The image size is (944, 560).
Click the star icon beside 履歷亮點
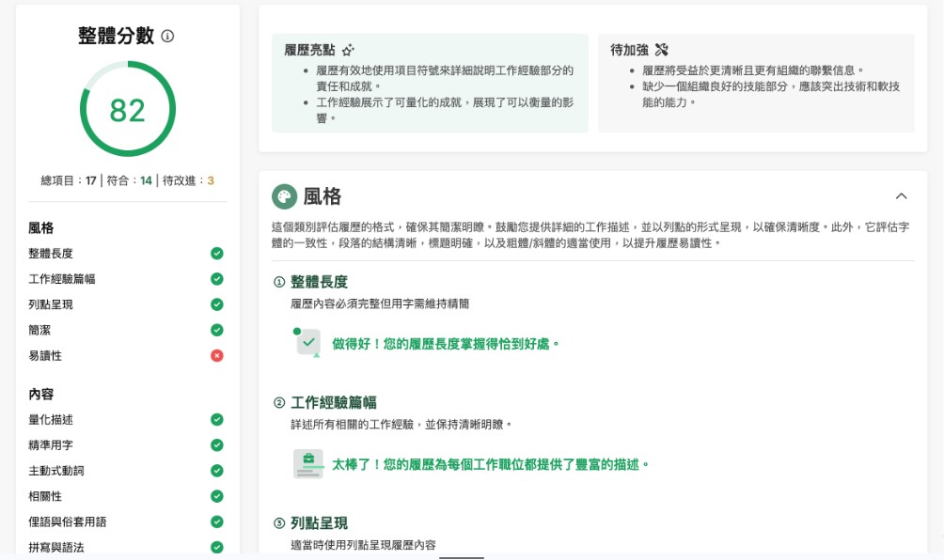(348, 50)
